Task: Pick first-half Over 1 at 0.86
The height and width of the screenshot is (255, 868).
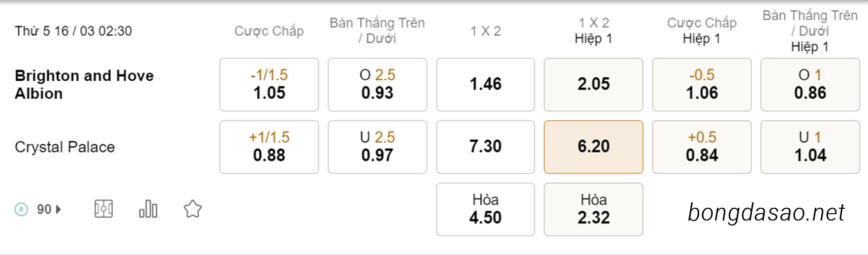Action: coord(810,85)
